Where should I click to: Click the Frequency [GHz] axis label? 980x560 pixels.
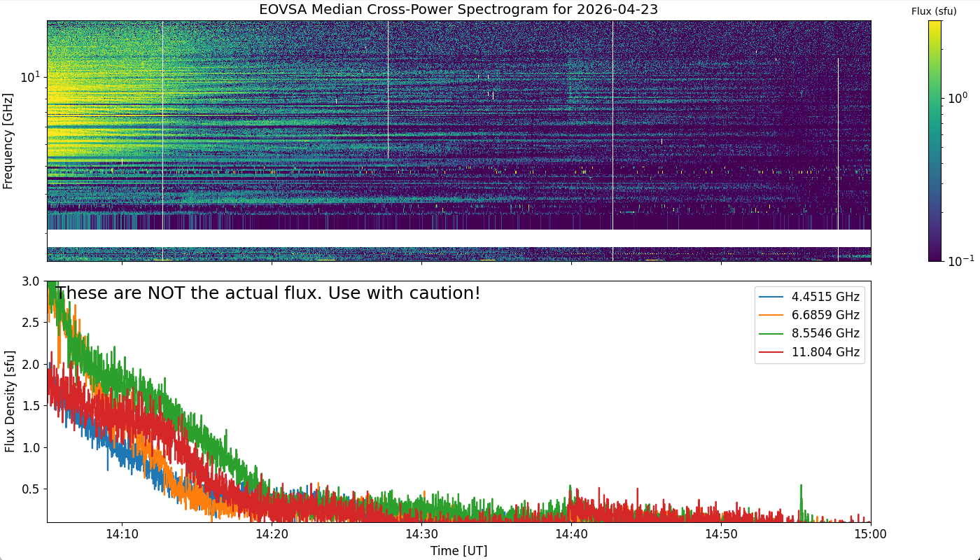pos(8,141)
